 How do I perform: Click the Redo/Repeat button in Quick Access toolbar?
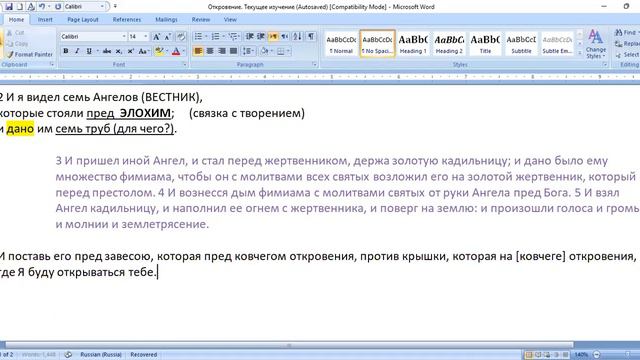(x=58, y=7)
